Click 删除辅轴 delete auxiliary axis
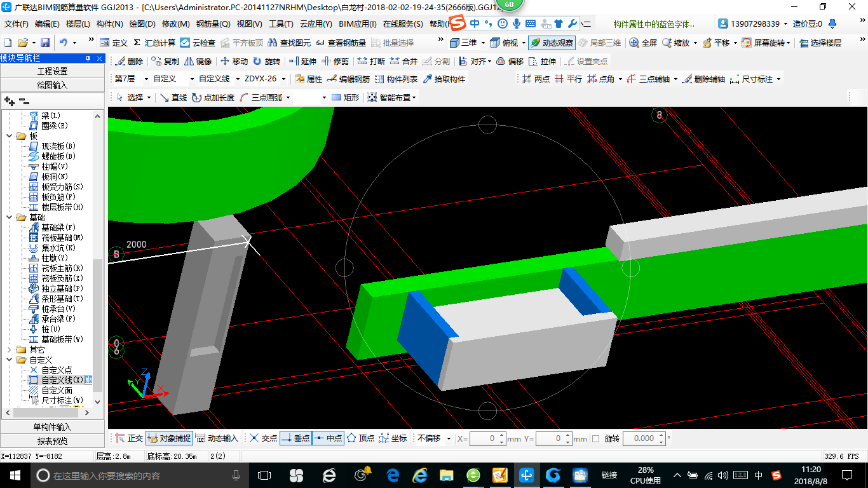The height and width of the screenshot is (488, 868). coord(703,79)
